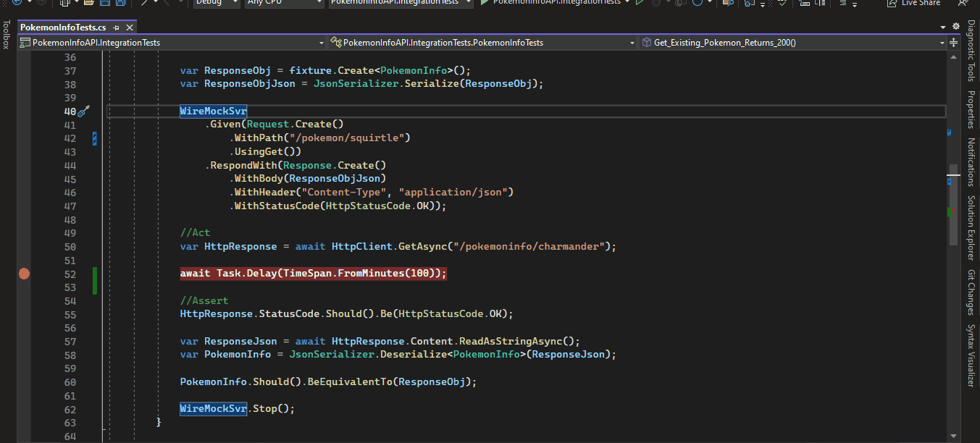This screenshot has width=980, height=443.
Task: Click line number 37 in the margin
Action: (70, 71)
